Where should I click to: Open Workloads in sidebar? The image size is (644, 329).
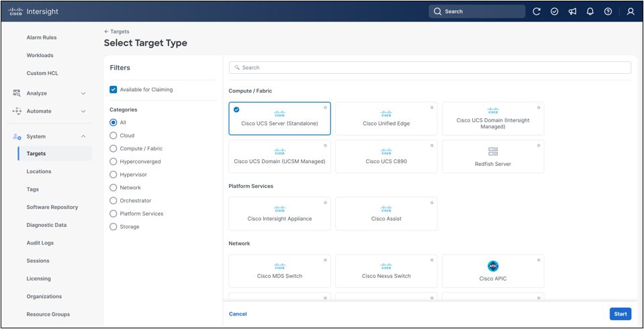[40, 55]
